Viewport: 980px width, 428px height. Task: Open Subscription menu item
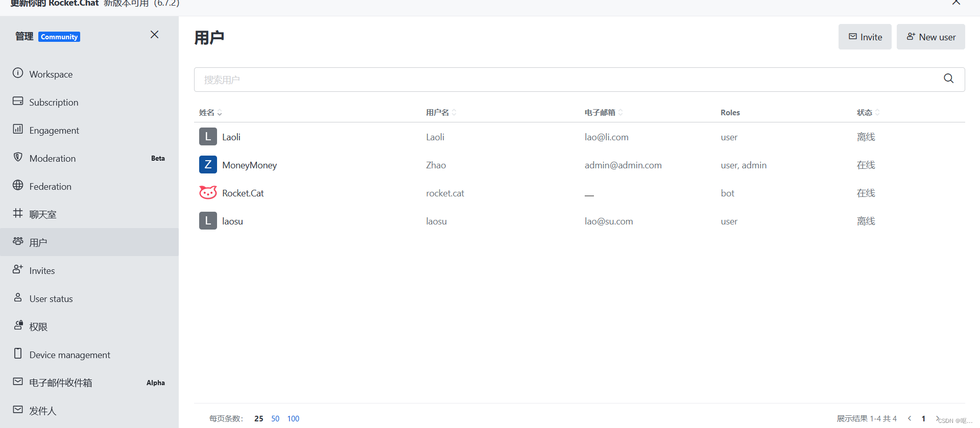coord(89,102)
